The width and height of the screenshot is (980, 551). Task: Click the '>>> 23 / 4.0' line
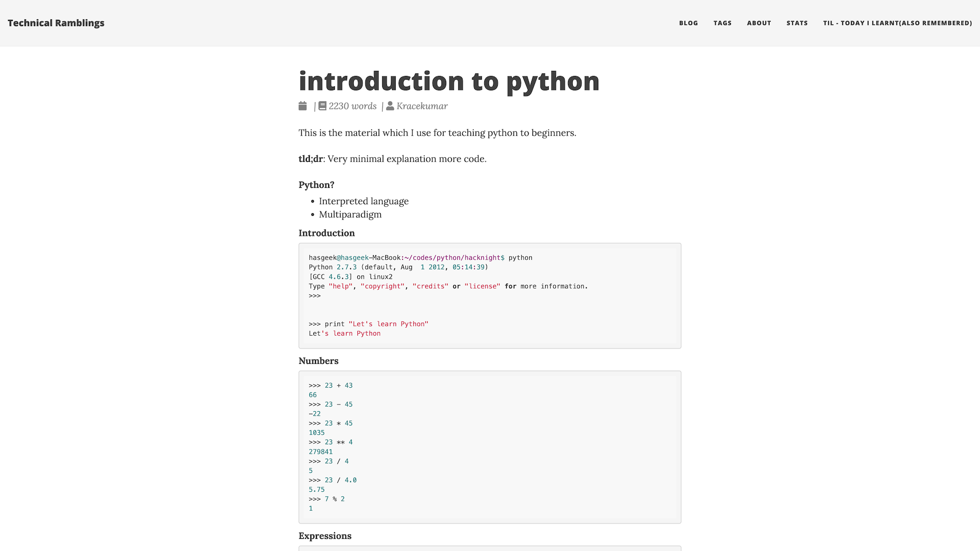coord(333,480)
